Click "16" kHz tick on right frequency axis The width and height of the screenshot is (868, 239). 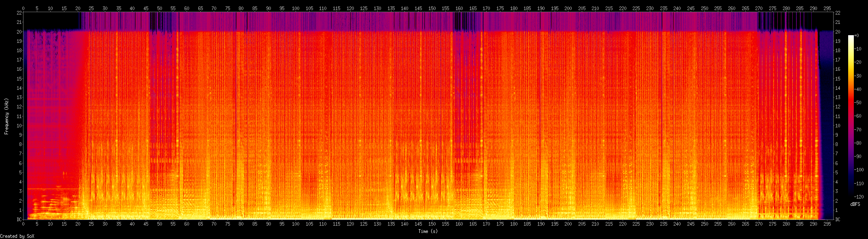(838, 69)
